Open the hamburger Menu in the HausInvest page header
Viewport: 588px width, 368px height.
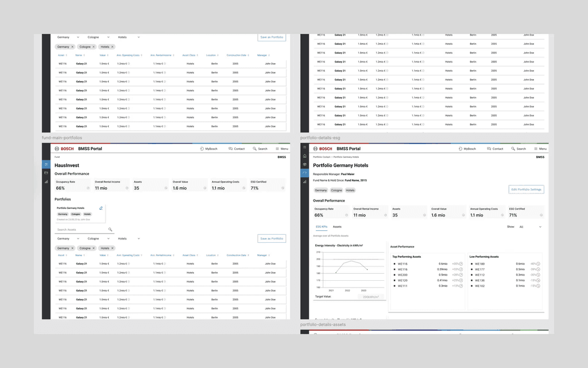(x=282, y=149)
